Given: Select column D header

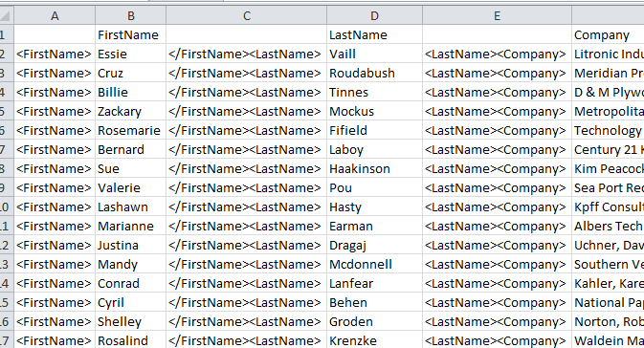Looking at the screenshot, I should tap(374, 15).
